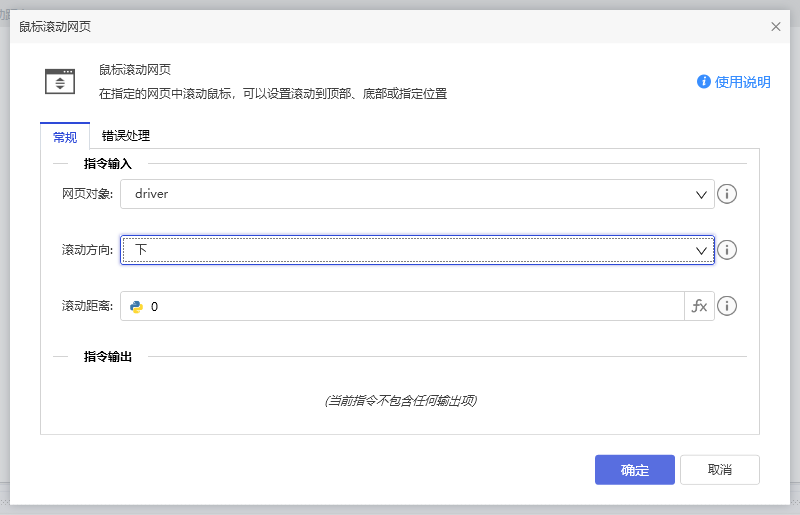This screenshot has height=515, width=800.
Task: Show info tooltip for 滚动方向
Action: 728,250
